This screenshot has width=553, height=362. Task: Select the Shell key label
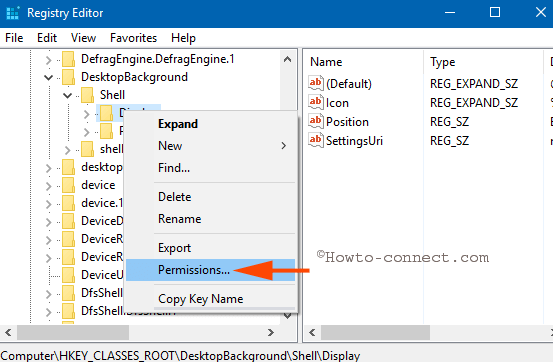pyautogui.click(x=113, y=95)
